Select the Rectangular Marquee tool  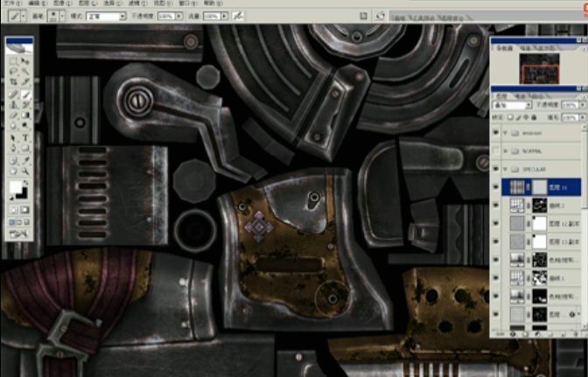(x=13, y=61)
